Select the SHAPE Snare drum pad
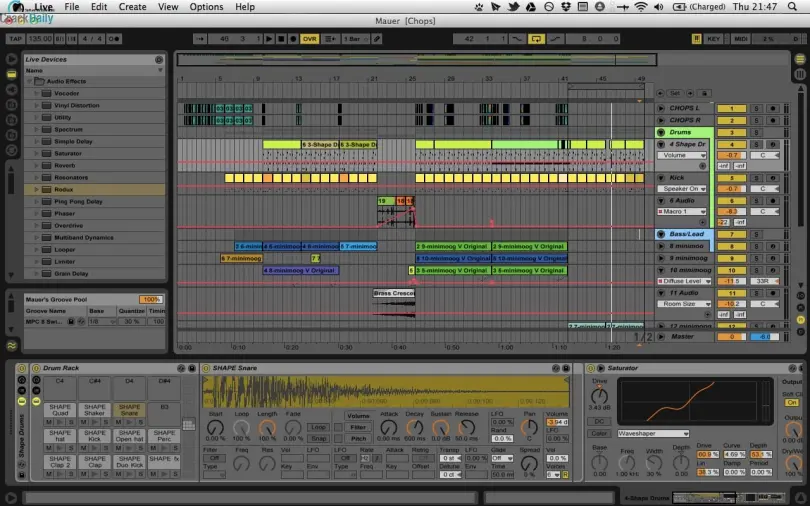Screen dimensions: 810x506 pos(129,410)
